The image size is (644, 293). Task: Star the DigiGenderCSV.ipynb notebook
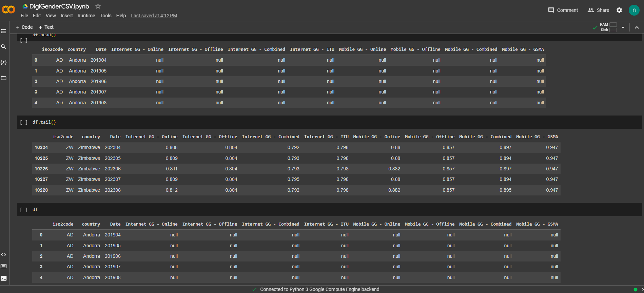(x=98, y=6)
